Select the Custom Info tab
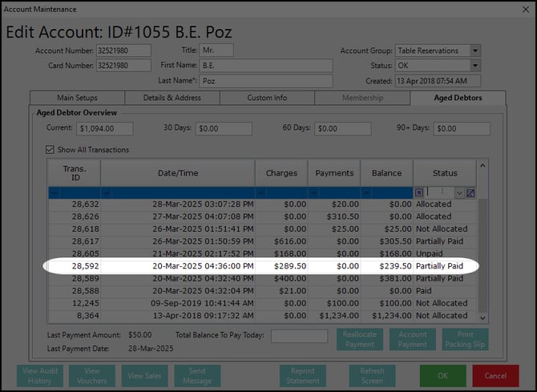The image size is (537, 392). [x=267, y=98]
